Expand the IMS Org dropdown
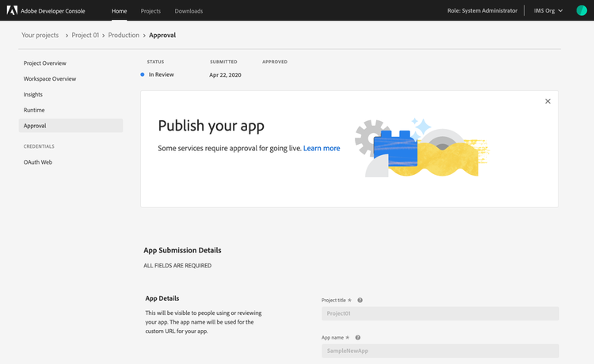The width and height of the screenshot is (594, 364). pyautogui.click(x=550, y=11)
